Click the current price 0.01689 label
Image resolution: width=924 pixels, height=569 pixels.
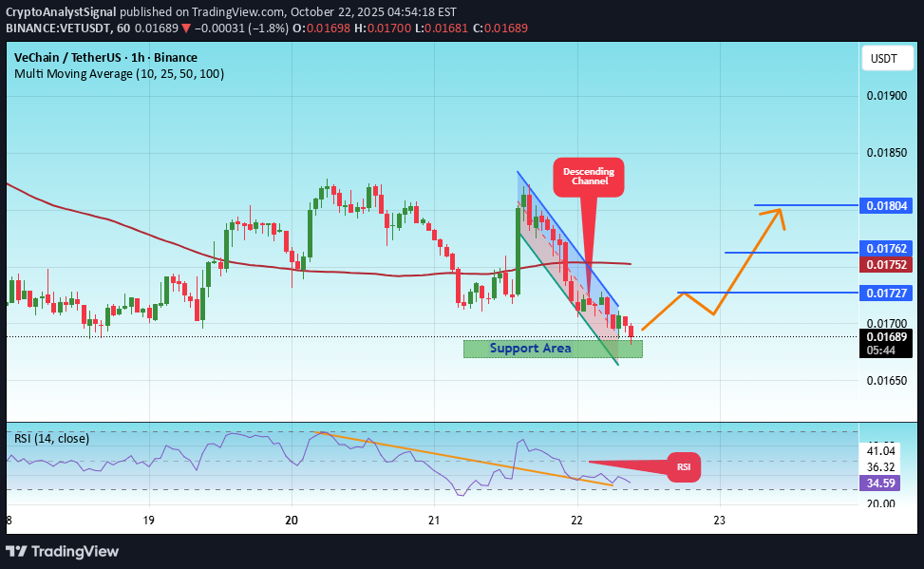click(887, 336)
